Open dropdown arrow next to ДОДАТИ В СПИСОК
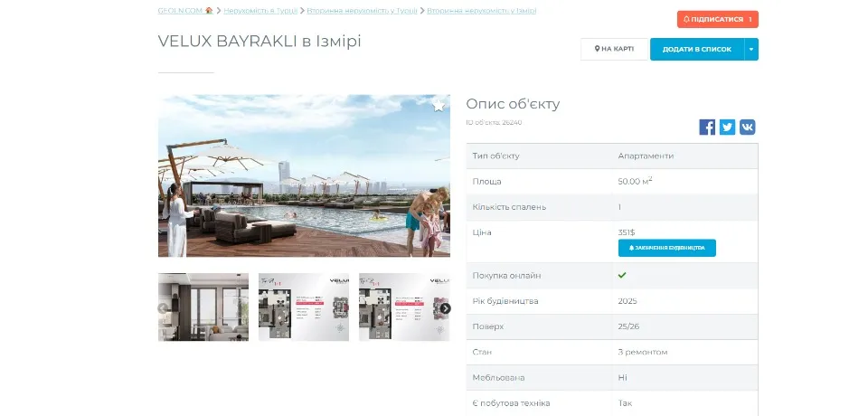Screen dimensions: 868x416 coord(751,50)
